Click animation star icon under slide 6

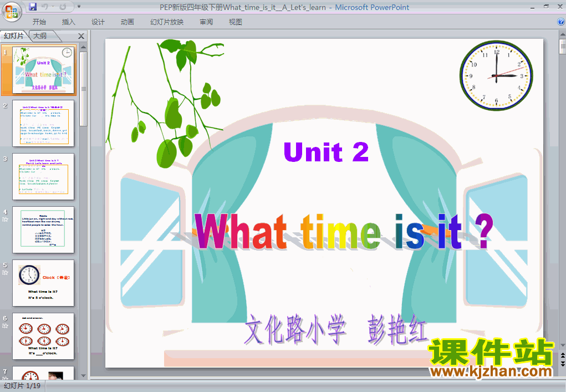5,325
